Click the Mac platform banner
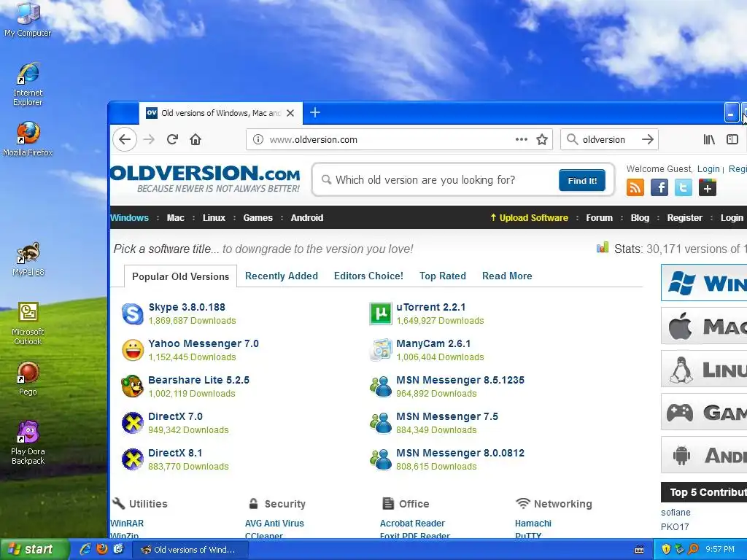 (x=704, y=326)
